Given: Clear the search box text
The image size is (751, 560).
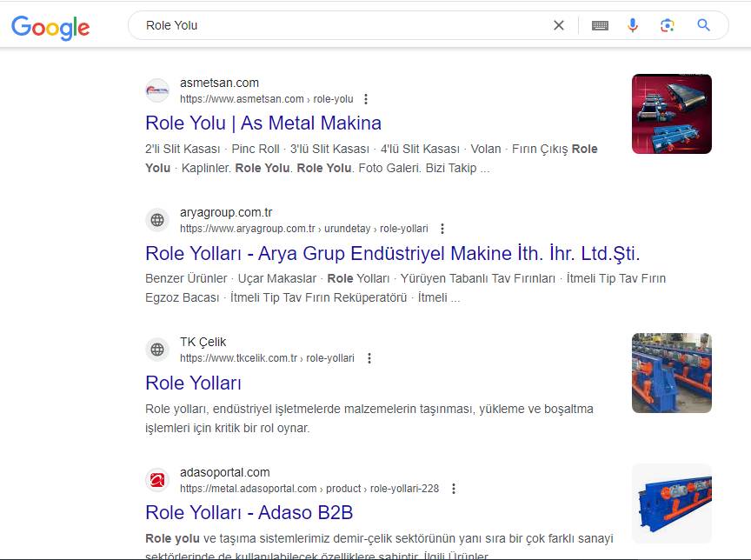Looking at the screenshot, I should point(559,25).
